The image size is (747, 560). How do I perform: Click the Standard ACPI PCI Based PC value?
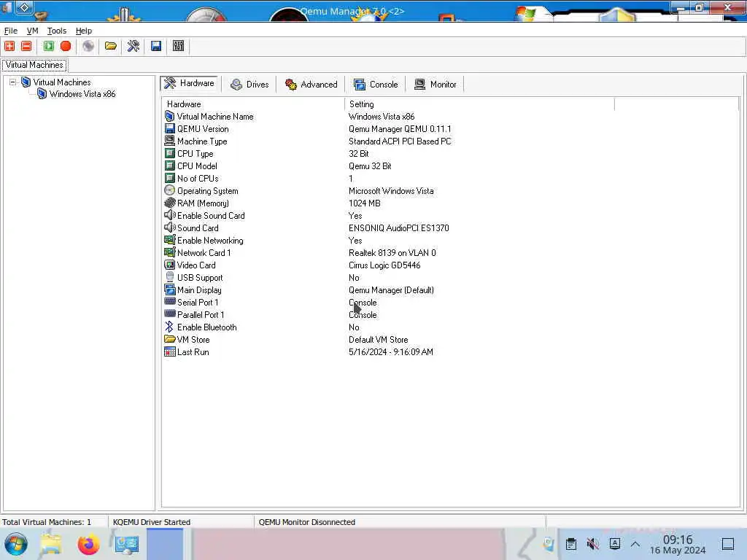[x=400, y=141]
